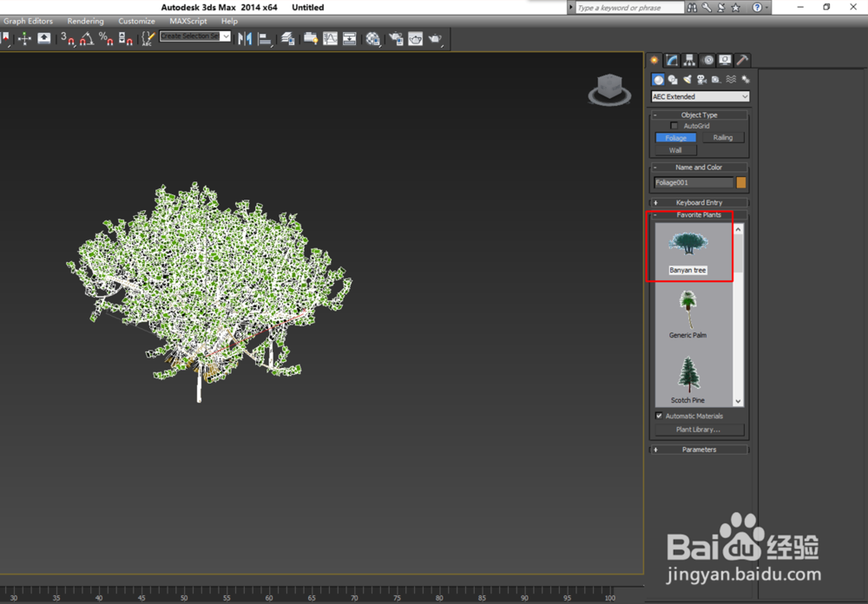868x604 pixels.
Task: Select the Space Warps category icon
Action: click(x=731, y=80)
